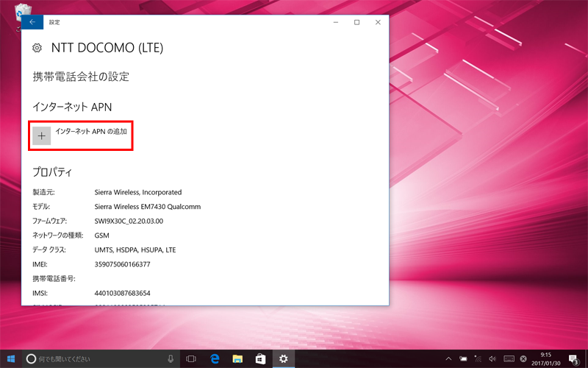This screenshot has width=588, height=368.
Task: Open Task View on the taskbar
Action: 191,359
